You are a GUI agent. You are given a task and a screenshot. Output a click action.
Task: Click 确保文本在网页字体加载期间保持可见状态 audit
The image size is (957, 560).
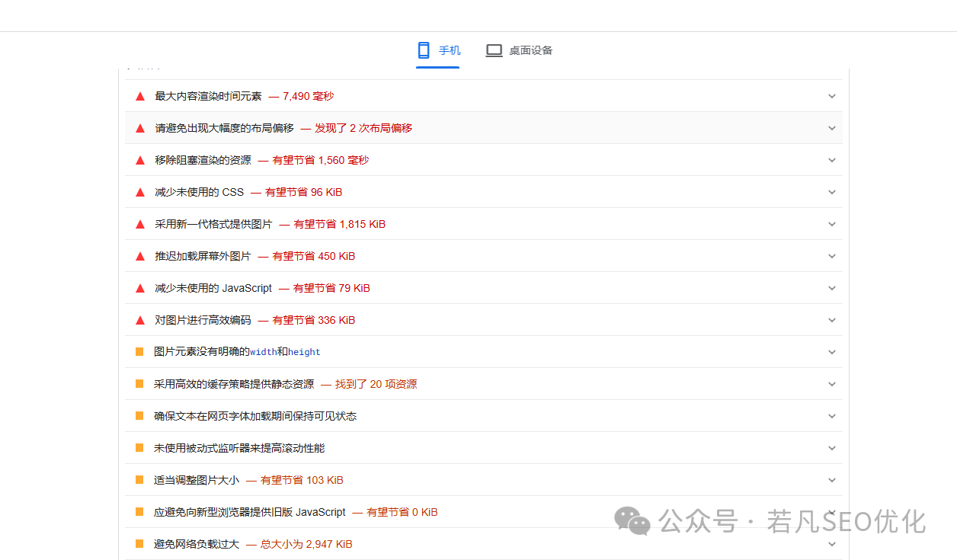[255, 416]
